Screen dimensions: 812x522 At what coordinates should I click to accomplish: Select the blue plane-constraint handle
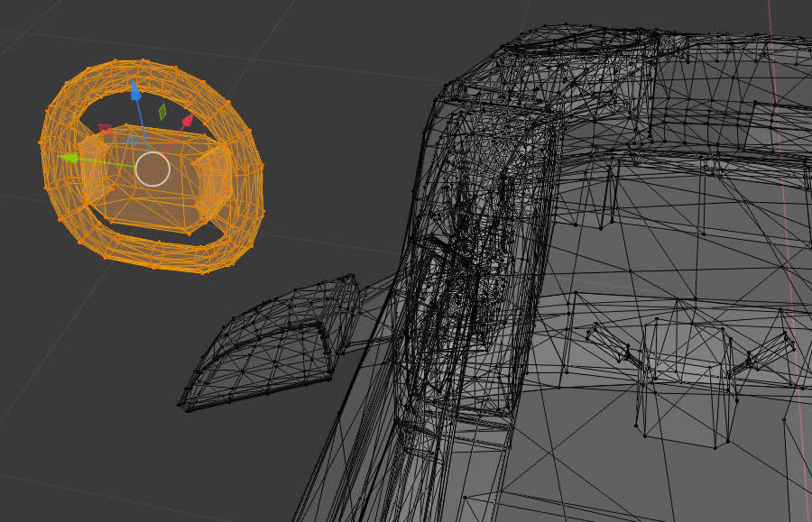(x=132, y=140)
